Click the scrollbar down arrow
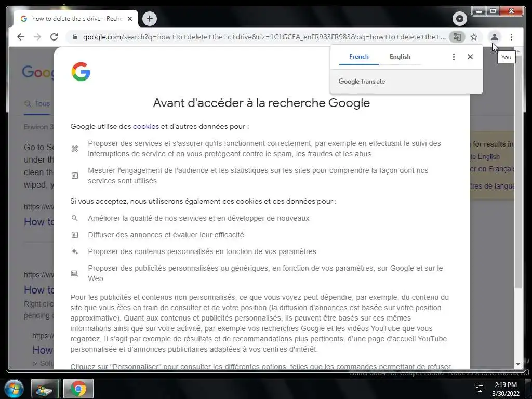 pyautogui.click(x=518, y=364)
